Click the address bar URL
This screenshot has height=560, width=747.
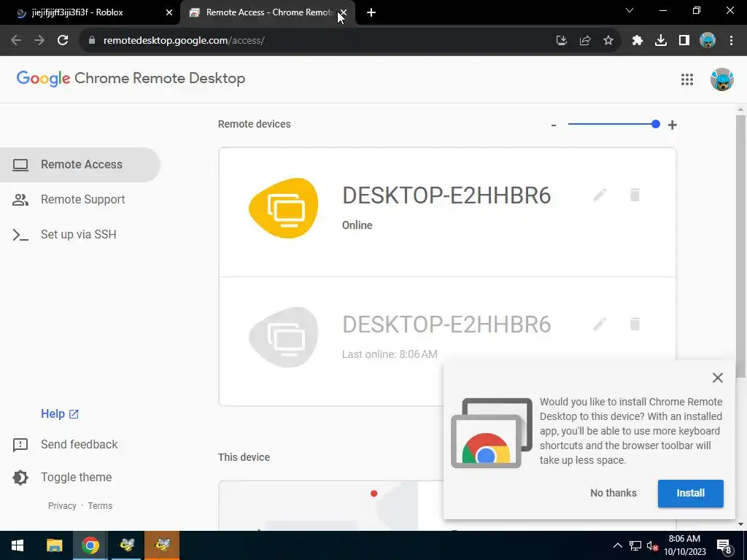click(x=184, y=41)
